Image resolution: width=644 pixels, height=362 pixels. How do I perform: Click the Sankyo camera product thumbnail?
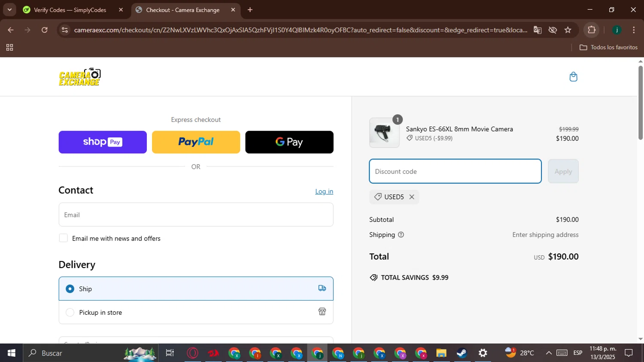point(384,133)
